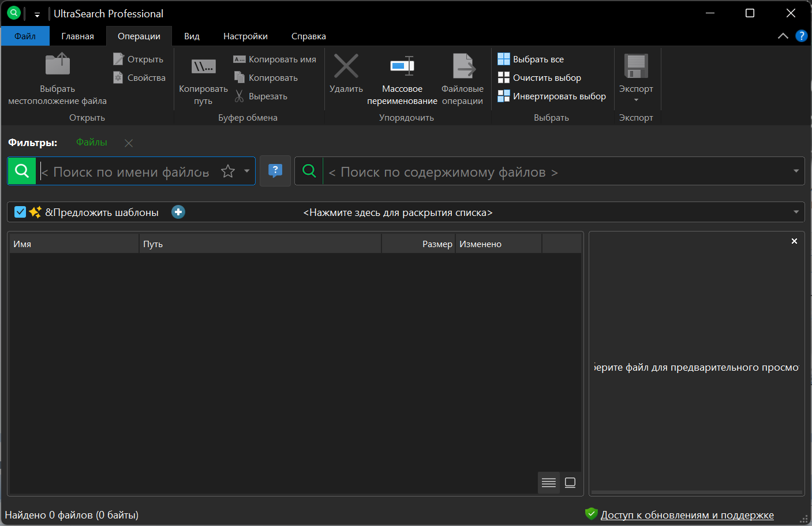This screenshot has width=812, height=526.
Task: Open file Свойства from the ribbon
Action: 140,77
